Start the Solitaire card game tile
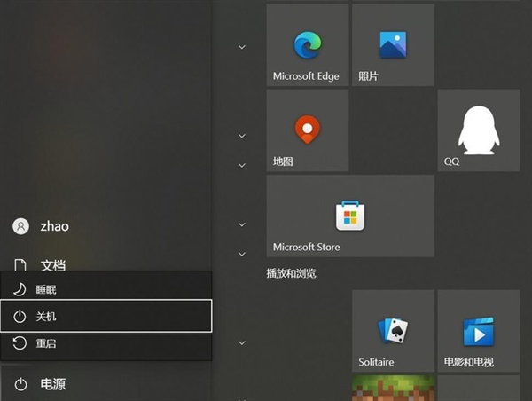 pos(393,331)
